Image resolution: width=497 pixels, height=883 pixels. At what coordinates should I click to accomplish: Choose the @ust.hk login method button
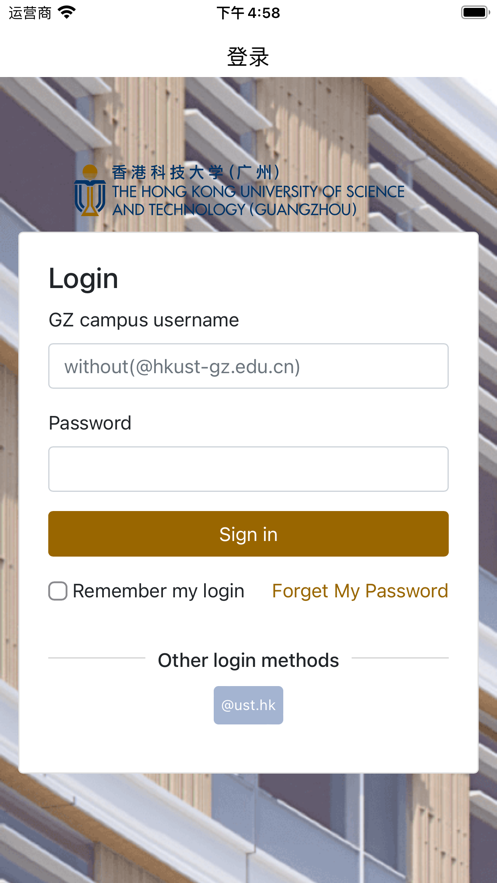tap(248, 705)
